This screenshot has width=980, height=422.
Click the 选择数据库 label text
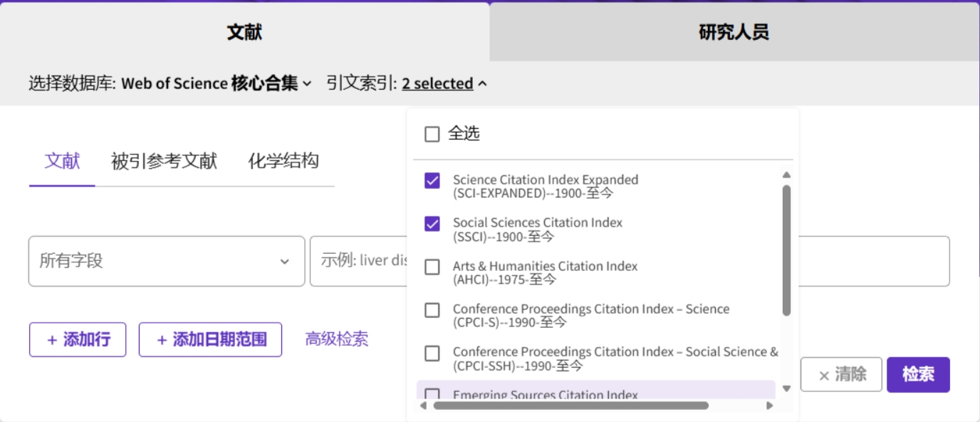pos(72,83)
